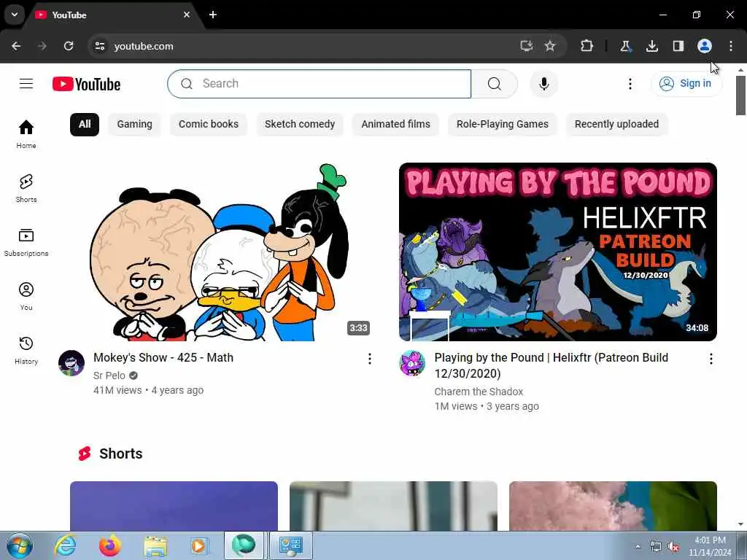Select the Sketch comedy chip
The image size is (747, 560).
point(300,124)
